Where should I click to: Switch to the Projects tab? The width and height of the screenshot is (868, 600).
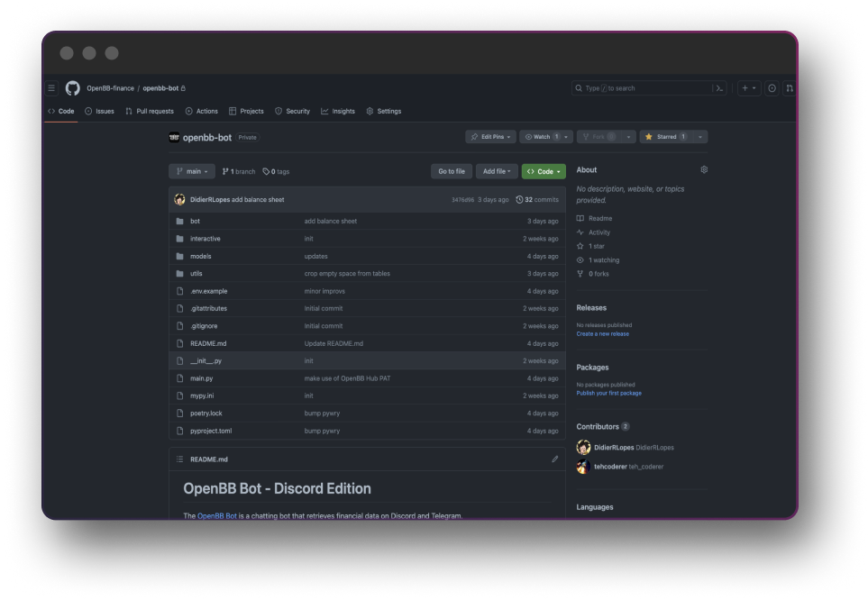click(x=247, y=111)
